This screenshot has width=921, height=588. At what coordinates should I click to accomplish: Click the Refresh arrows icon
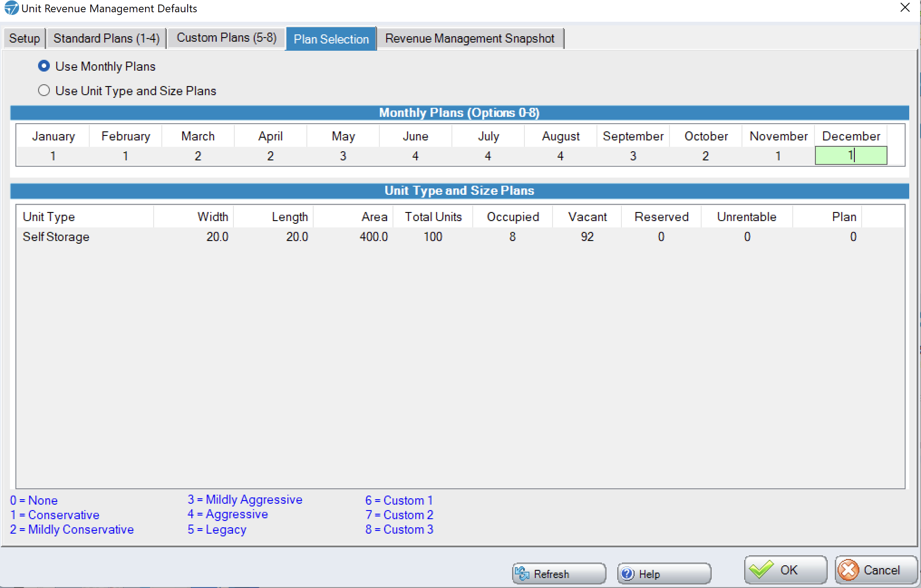click(x=522, y=574)
